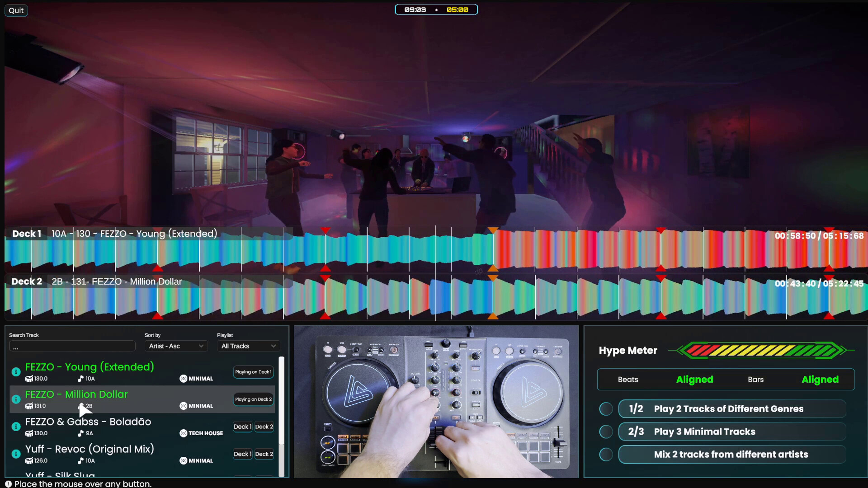This screenshot has height=488, width=868.
Task: Click the key note icon showing 10A
Action: point(80,379)
